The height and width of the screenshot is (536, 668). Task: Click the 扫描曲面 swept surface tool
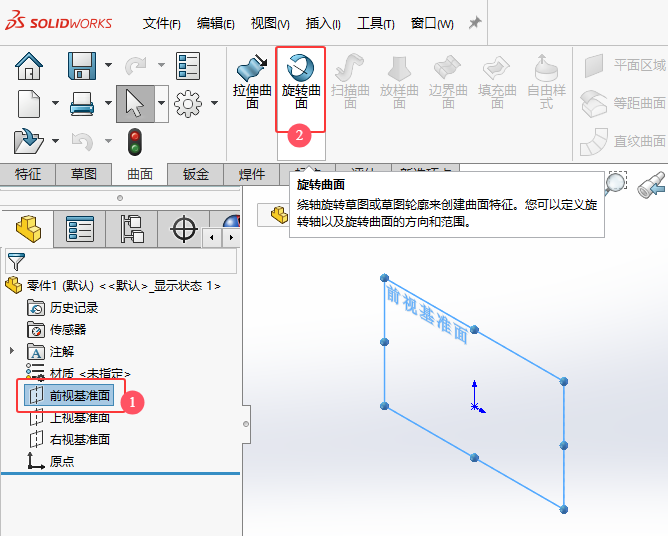350,81
